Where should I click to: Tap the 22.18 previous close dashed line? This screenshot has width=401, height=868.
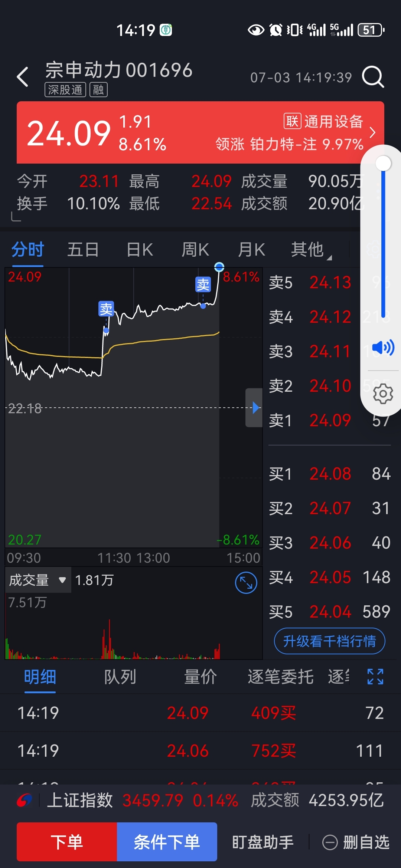pyautogui.click(x=134, y=408)
